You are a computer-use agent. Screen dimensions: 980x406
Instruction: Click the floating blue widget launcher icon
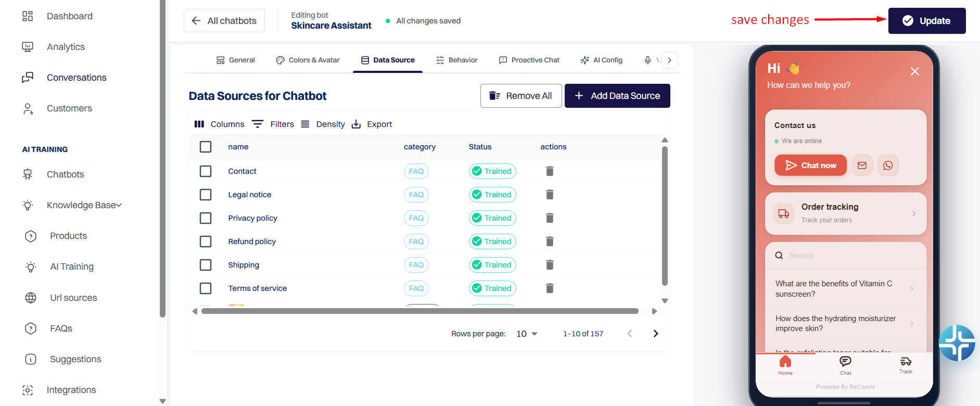(957, 343)
